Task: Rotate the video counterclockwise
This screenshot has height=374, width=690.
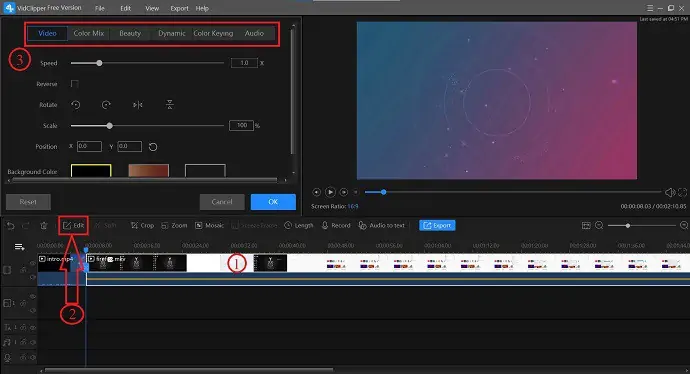Action: click(76, 105)
